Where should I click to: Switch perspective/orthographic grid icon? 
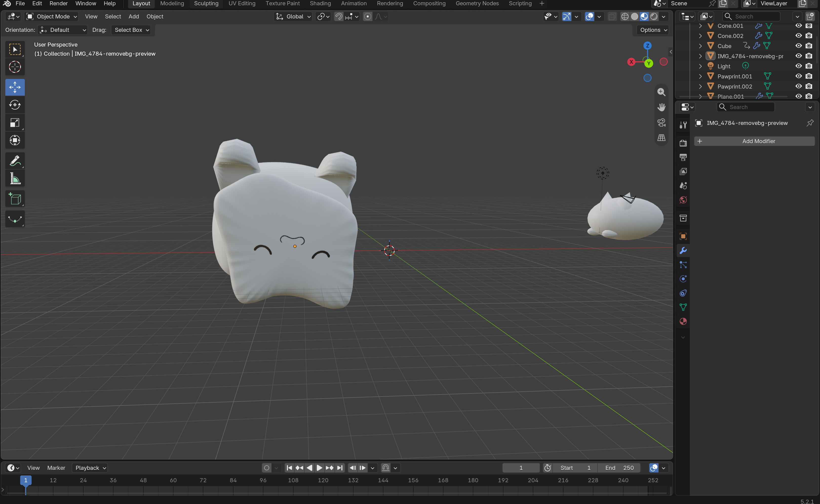(661, 138)
